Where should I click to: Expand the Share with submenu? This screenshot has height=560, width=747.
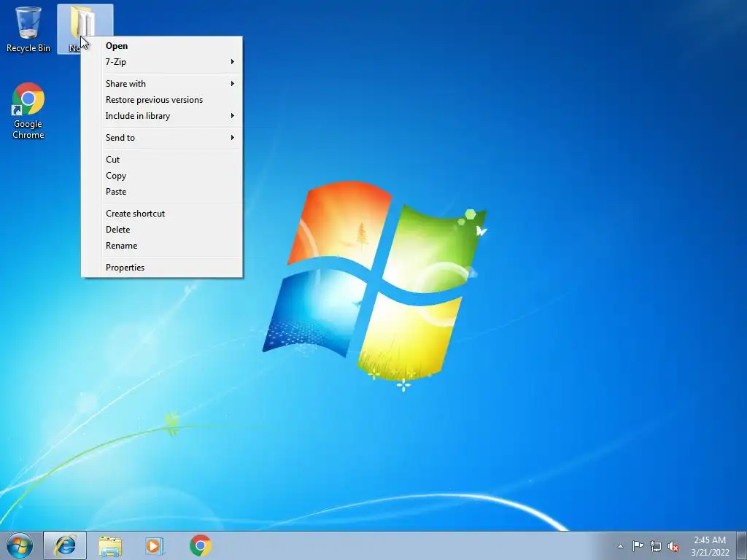coord(162,84)
